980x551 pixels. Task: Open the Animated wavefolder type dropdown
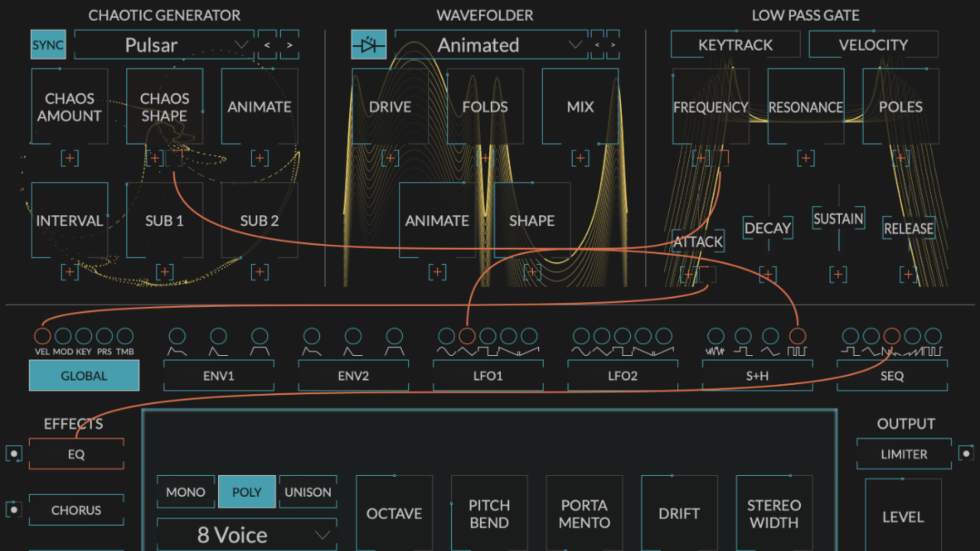[x=492, y=45]
